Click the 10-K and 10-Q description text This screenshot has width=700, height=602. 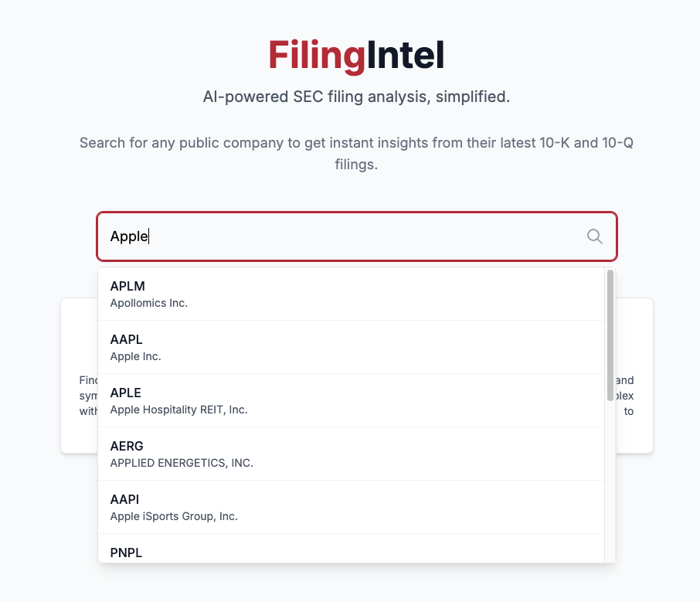click(x=357, y=153)
